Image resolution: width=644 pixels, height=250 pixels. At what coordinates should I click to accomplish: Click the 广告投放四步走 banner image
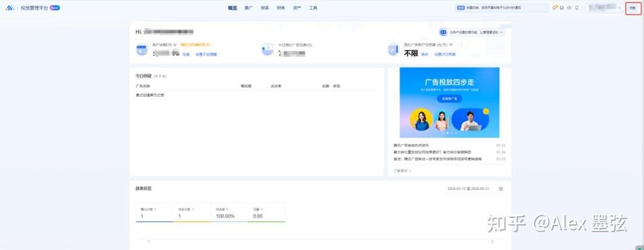point(449,102)
